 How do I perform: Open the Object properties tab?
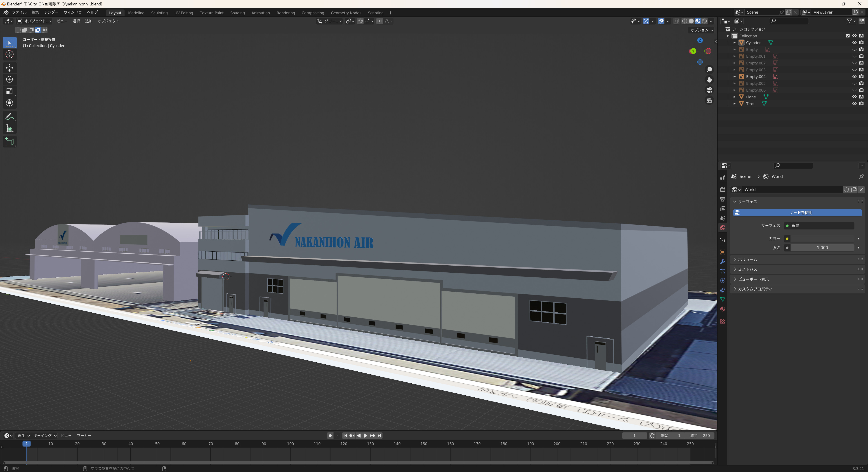(x=722, y=252)
